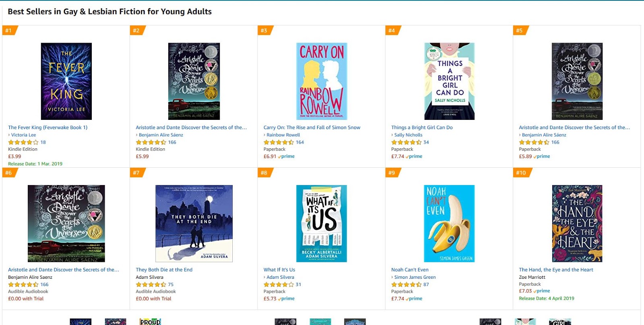Click the What If It's Us cover
This screenshot has width=644, height=325.
[x=322, y=223]
